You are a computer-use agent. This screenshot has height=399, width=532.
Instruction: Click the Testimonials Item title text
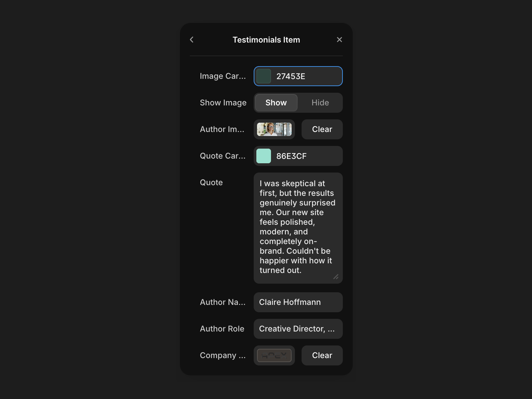(266, 40)
